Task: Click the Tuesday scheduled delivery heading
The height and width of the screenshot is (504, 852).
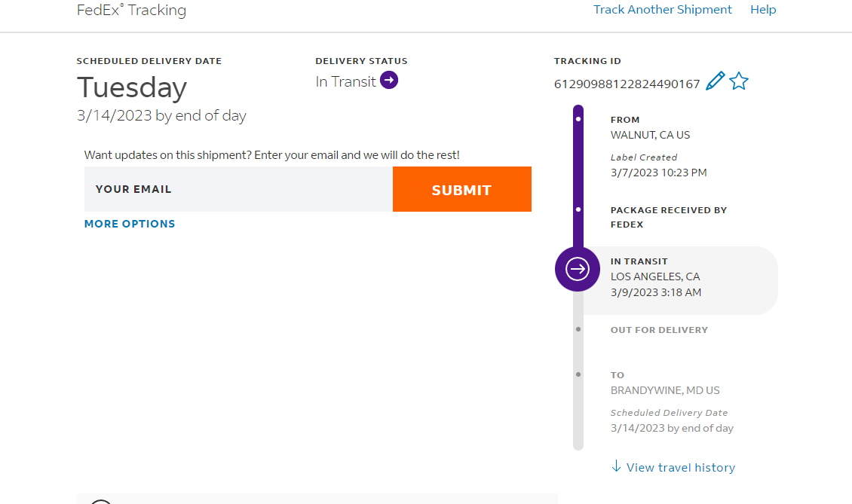Action: pyautogui.click(x=132, y=88)
